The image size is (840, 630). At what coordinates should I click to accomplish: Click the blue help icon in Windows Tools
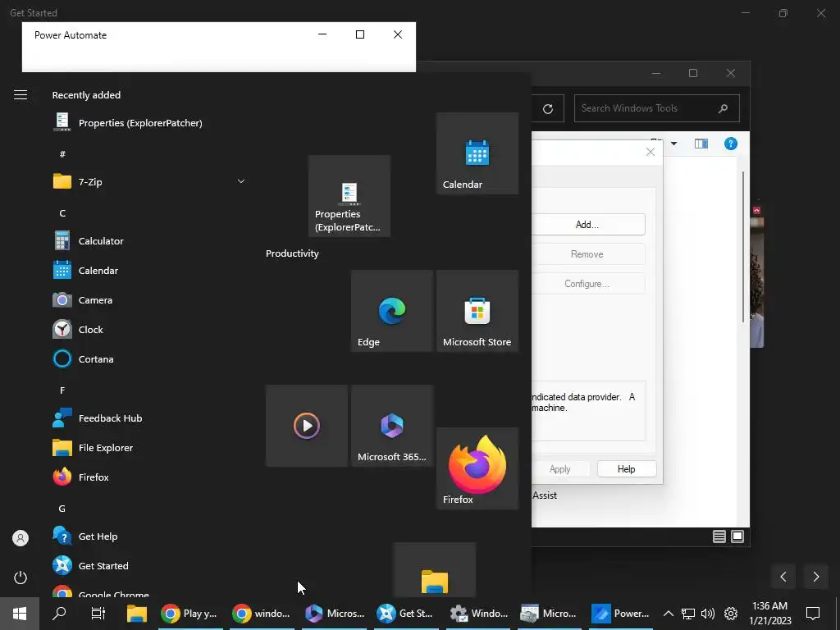click(x=731, y=144)
